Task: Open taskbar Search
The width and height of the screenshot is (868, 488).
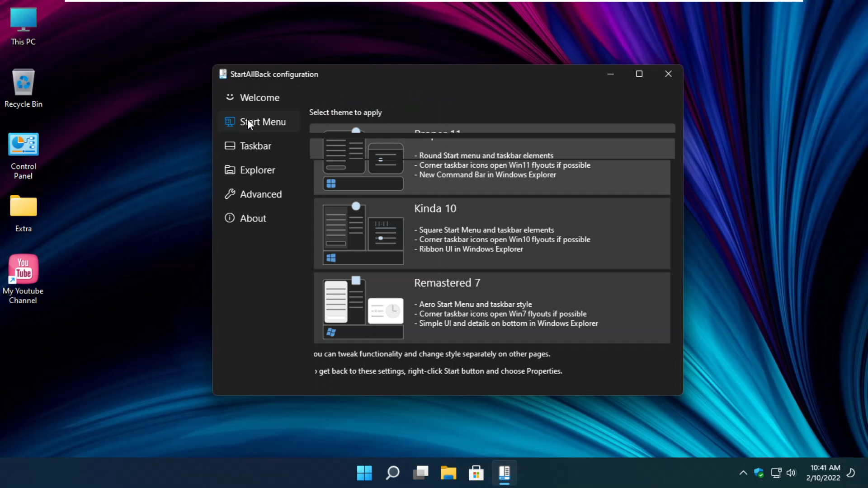Action: click(392, 473)
